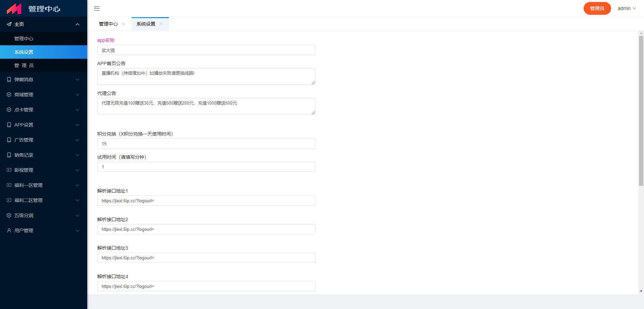Viewport: 644px width, 309px height.
Task: Collapse the sidebar with the hamburger icon
Action: pos(97,8)
